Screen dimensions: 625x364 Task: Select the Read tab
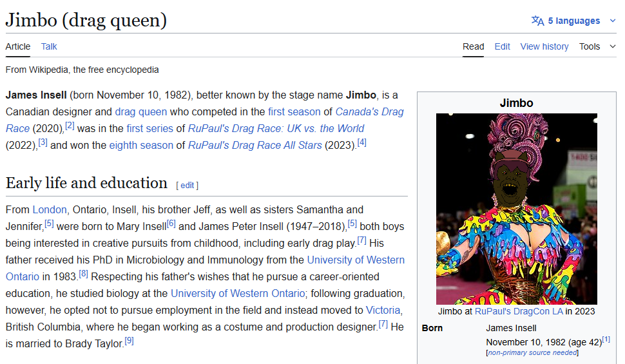(x=473, y=46)
